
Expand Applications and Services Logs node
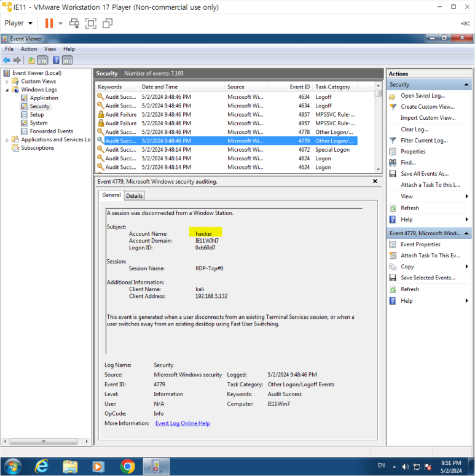point(7,140)
